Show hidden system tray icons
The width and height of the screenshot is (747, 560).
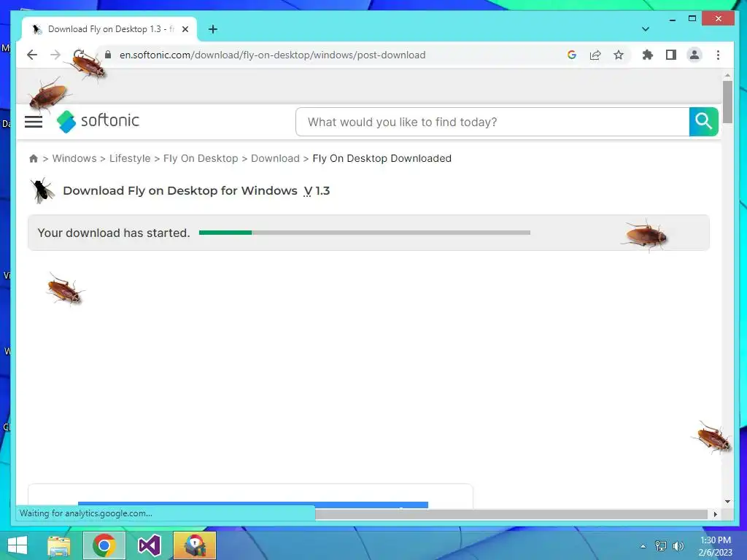coord(643,546)
